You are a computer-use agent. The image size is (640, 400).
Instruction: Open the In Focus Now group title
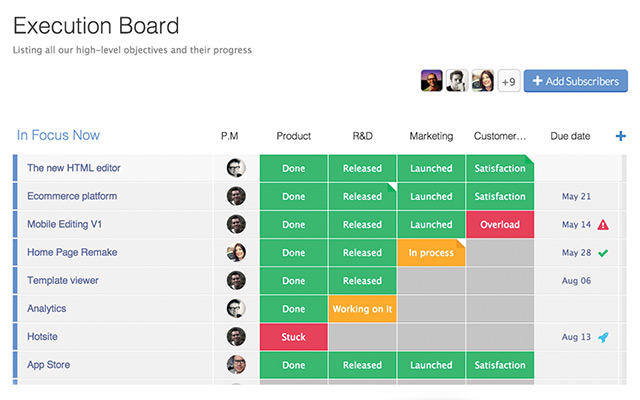[58, 135]
